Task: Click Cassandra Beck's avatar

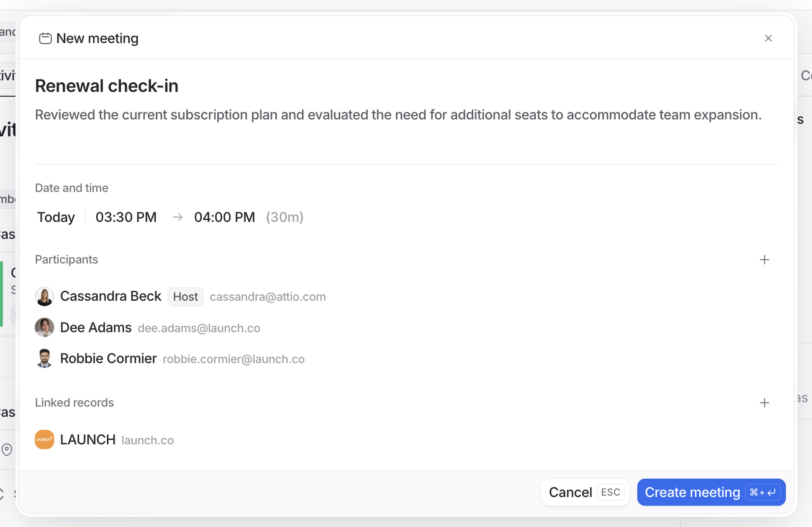Action: pos(44,296)
